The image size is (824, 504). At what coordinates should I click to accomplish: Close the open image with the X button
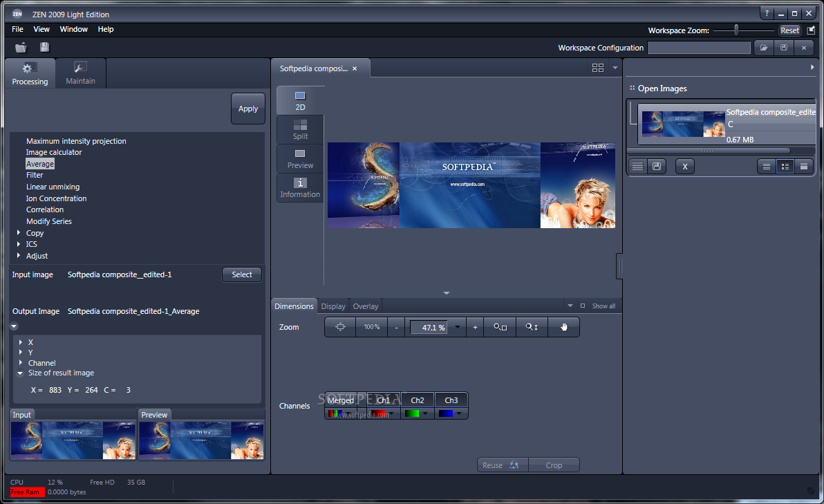(x=685, y=167)
